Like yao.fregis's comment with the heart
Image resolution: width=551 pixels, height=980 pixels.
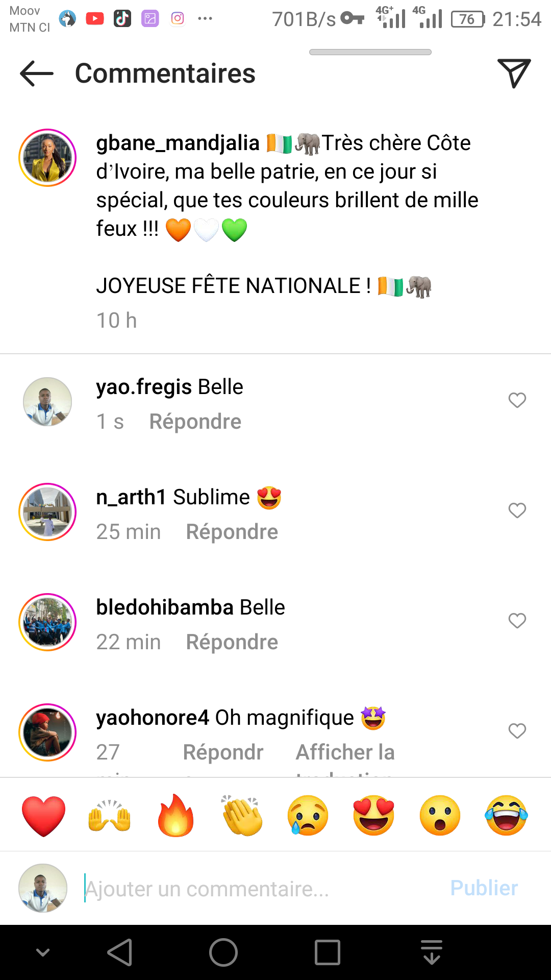tap(517, 400)
